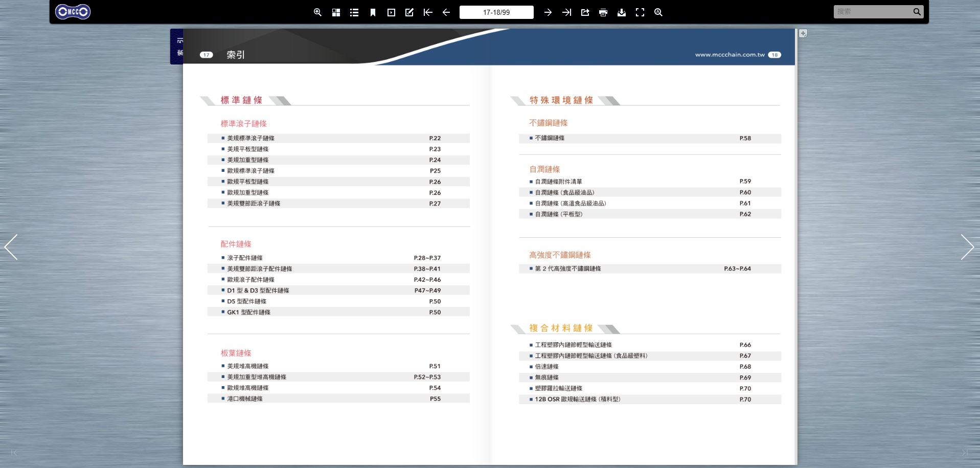Print the catalog using the printer icon
The image size is (980, 468).
coord(603,12)
